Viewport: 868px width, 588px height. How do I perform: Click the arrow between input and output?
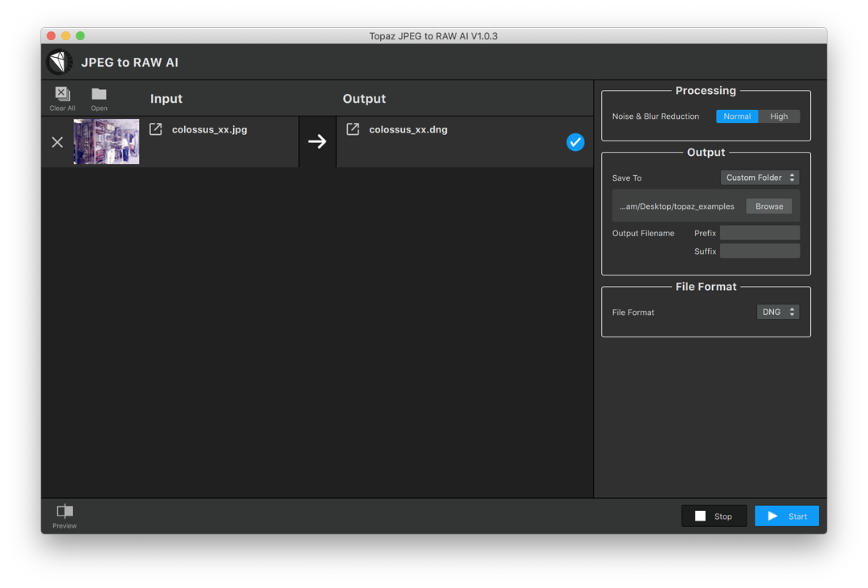pyautogui.click(x=317, y=141)
